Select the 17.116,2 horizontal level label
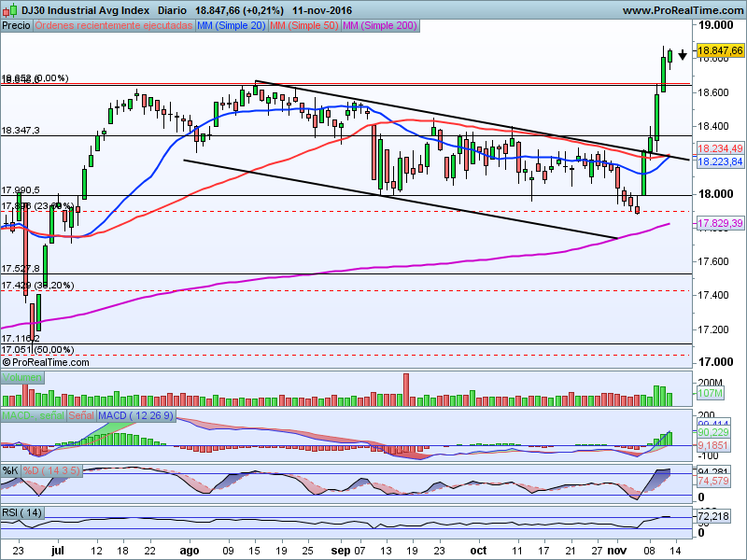 click(x=21, y=339)
